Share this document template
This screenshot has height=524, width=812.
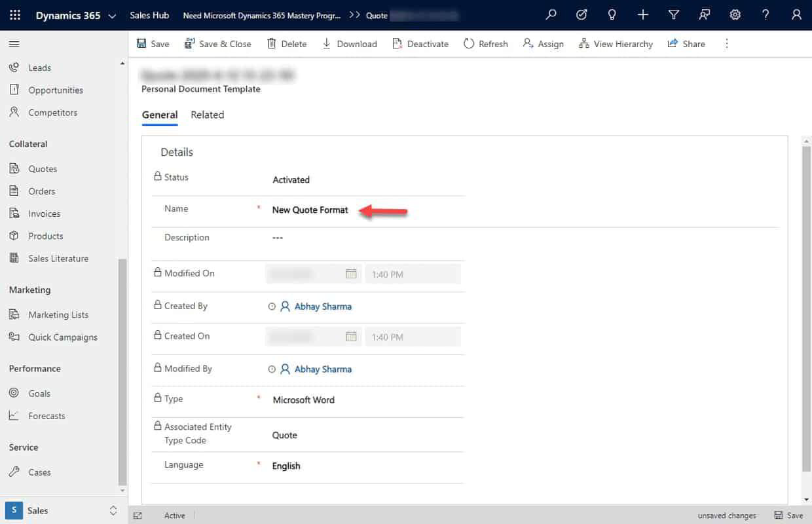(x=686, y=43)
